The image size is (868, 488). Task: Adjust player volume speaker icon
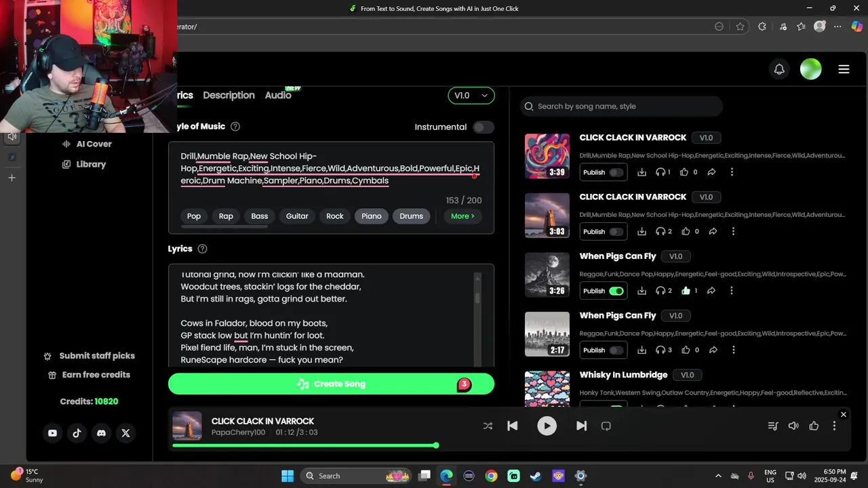(x=793, y=426)
